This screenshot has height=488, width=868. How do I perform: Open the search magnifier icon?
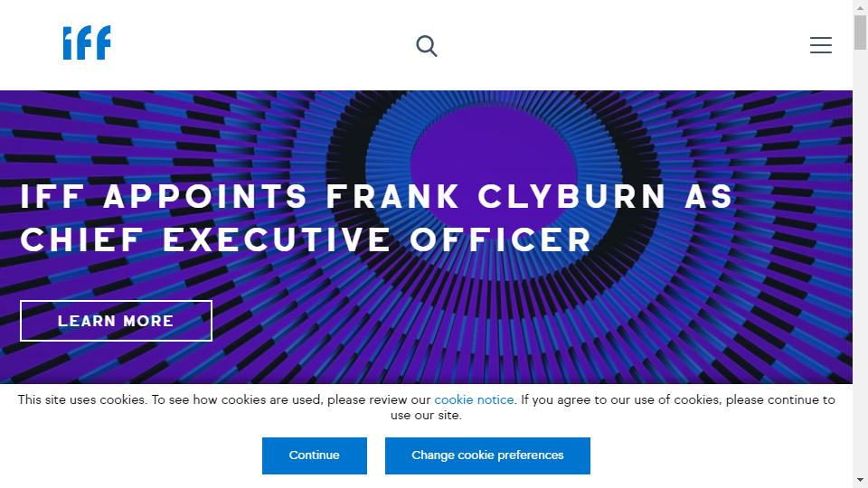click(x=427, y=45)
